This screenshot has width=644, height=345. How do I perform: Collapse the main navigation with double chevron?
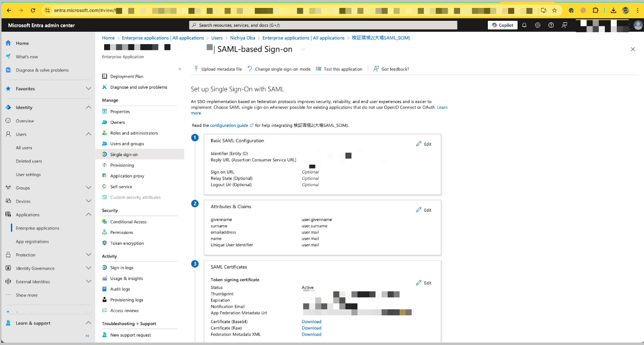tap(87, 336)
